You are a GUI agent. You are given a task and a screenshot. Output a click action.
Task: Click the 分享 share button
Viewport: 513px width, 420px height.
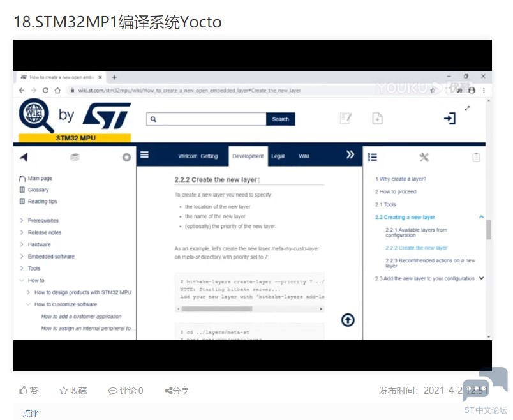pyautogui.click(x=177, y=391)
